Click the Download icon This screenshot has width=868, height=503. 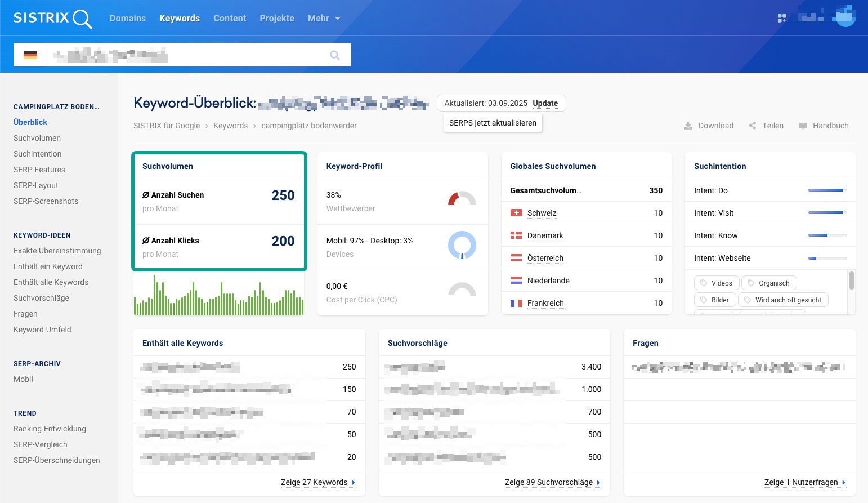[x=688, y=126]
